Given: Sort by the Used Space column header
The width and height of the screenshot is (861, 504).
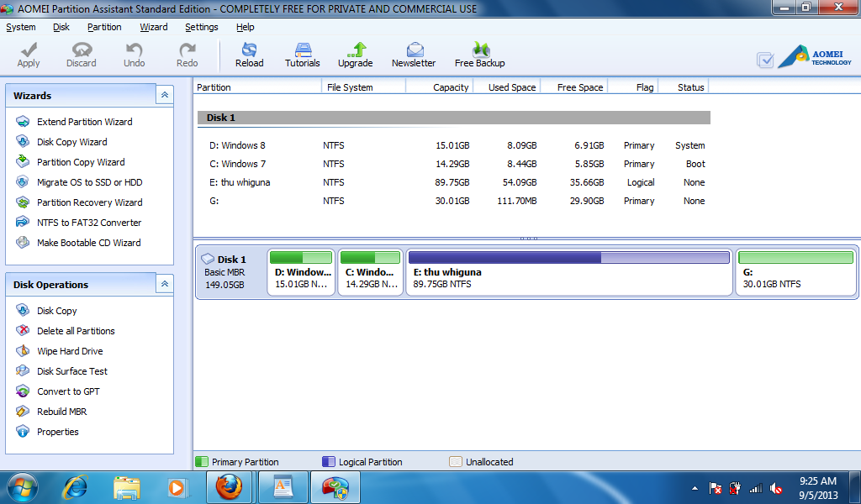Looking at the screenshot, I should [x=507, y=87].
